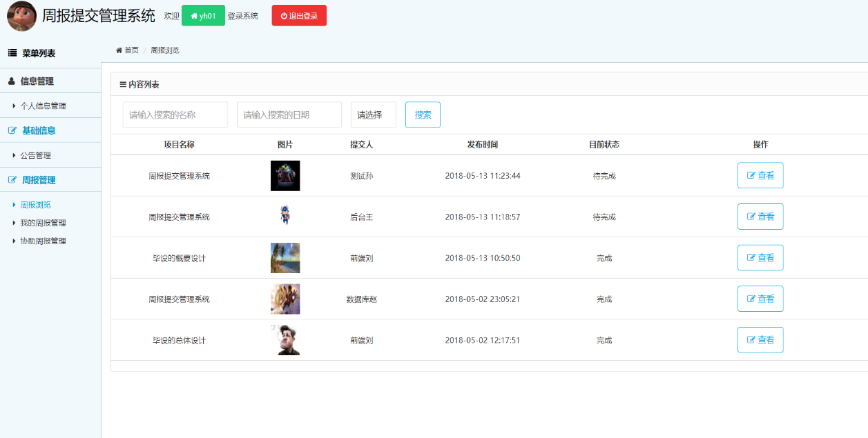Open the yh01 user button
This screenshot has height=438, width=868.
(203, 15)
